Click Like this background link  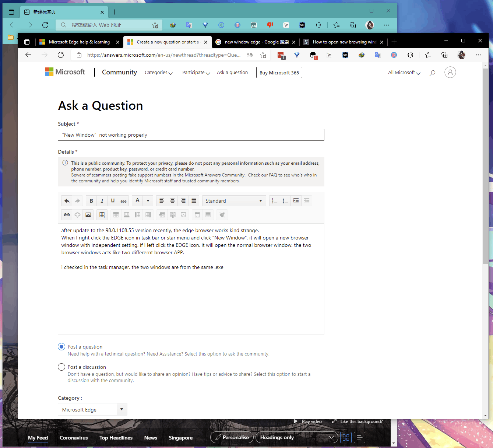click(x=358, y=421)
